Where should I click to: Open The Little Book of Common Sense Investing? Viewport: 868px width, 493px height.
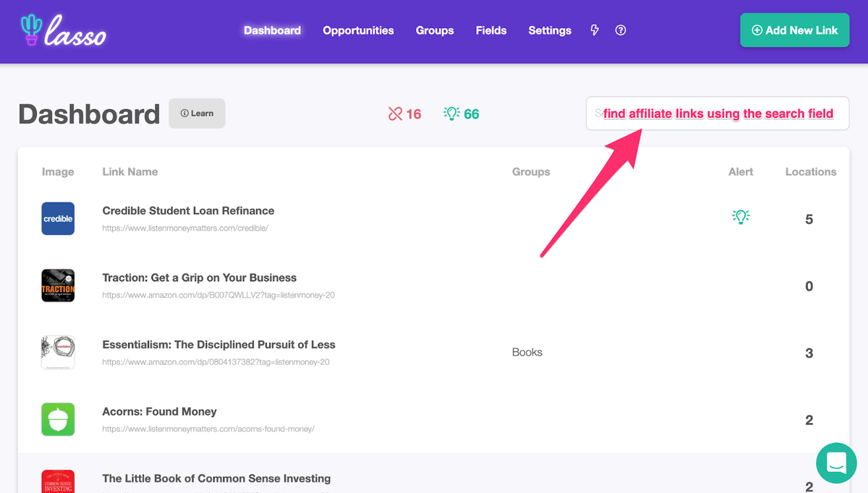pos(216,479)
